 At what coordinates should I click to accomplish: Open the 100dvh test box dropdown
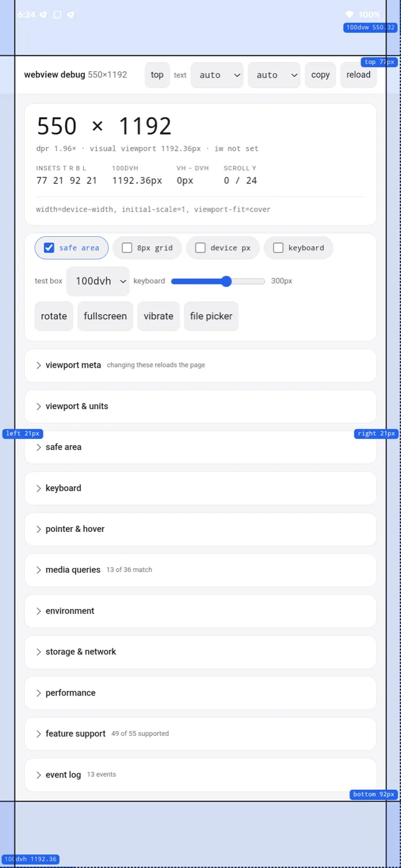coord(98,281)
